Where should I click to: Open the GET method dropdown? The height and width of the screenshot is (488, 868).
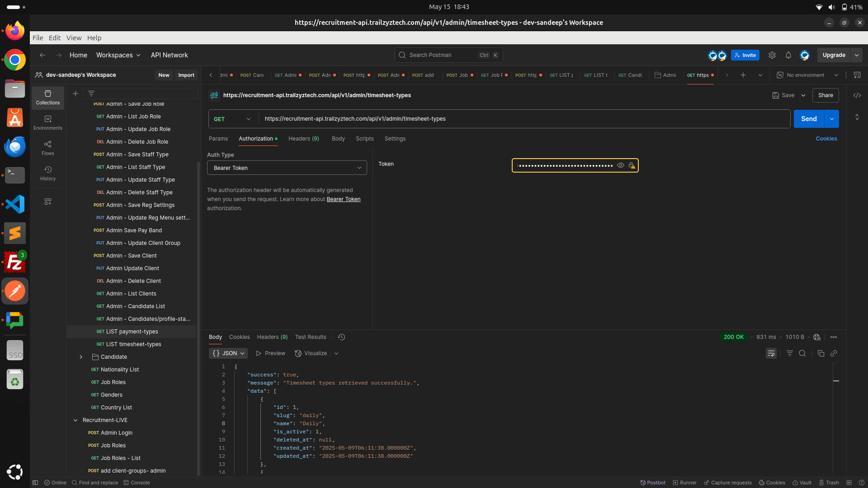(232, 119)
